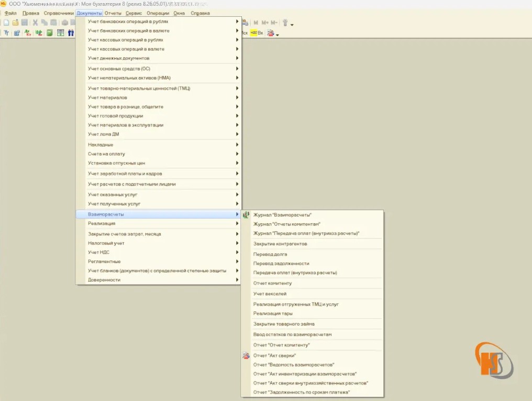Click the Paste clipboard icon

point(53,23)
